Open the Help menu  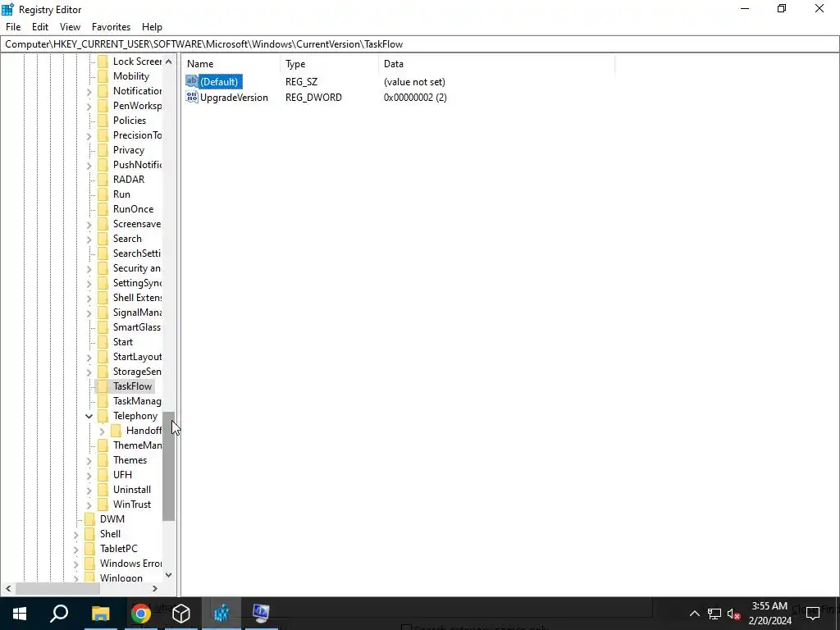[152, 27]
